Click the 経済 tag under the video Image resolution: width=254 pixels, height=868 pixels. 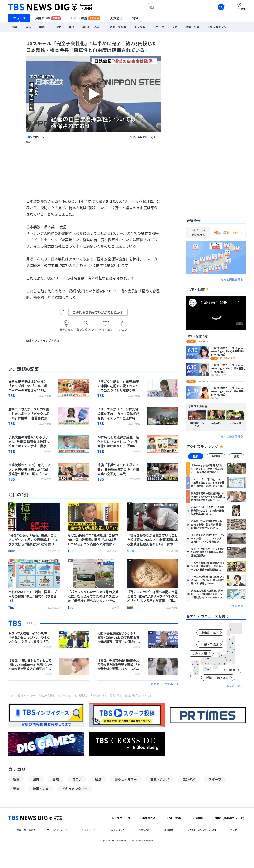click(x=29, y=142)
